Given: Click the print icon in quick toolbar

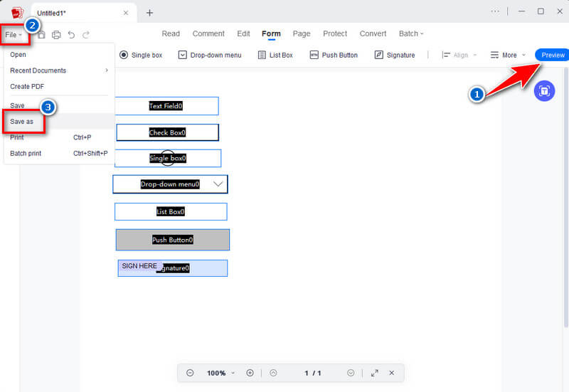Looking at the screenshot, I should (x=56, y=35).
